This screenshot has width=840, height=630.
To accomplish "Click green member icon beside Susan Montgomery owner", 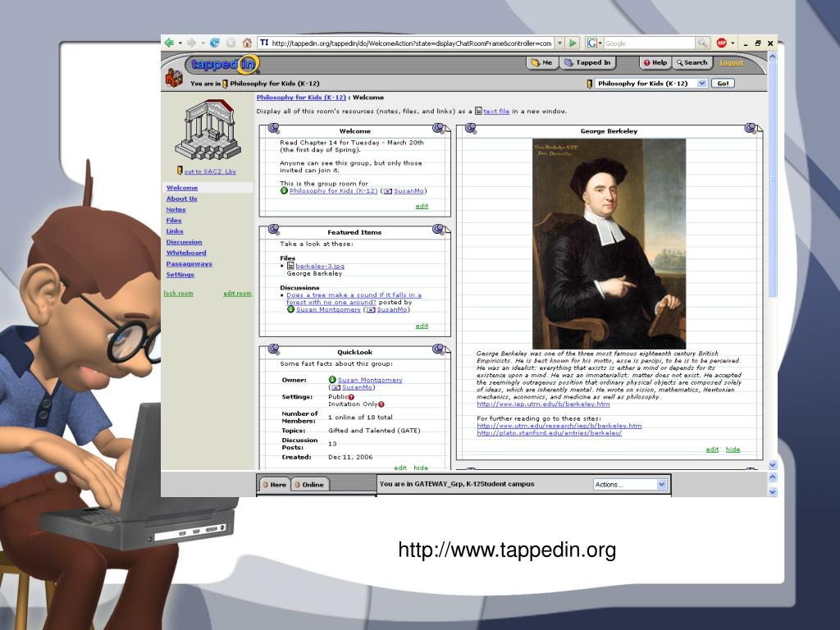I will (x=332, y=379).
